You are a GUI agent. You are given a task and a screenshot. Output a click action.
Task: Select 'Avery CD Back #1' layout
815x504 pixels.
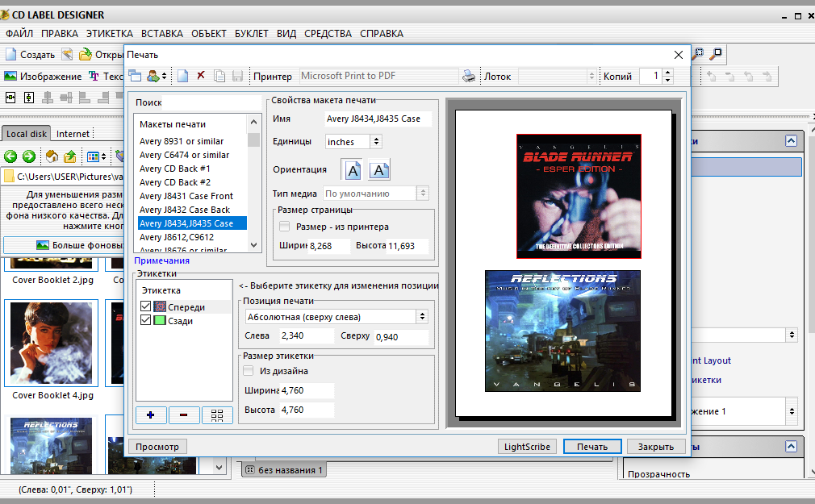coord(174,169)
